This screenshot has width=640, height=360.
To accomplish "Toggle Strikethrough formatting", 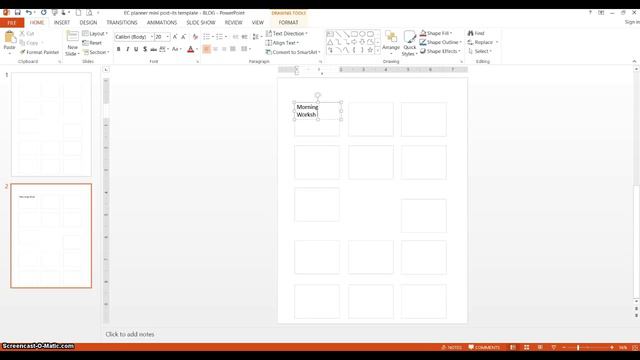I will coord(153,49).
